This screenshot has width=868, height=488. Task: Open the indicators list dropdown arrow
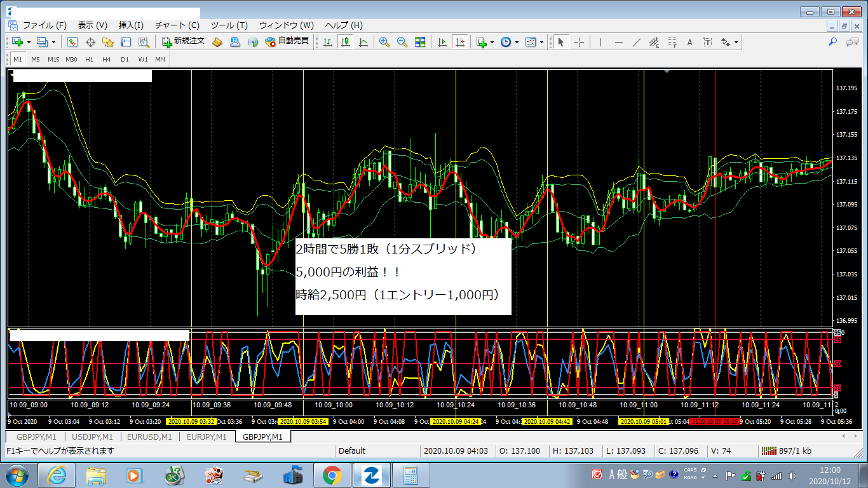coord(492,42)
